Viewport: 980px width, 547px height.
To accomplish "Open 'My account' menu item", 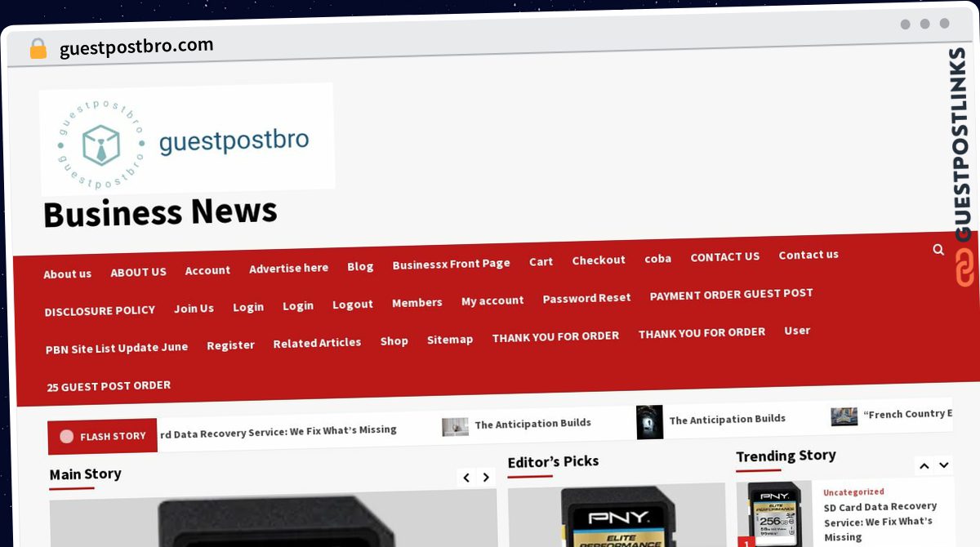I will point(492,300).
